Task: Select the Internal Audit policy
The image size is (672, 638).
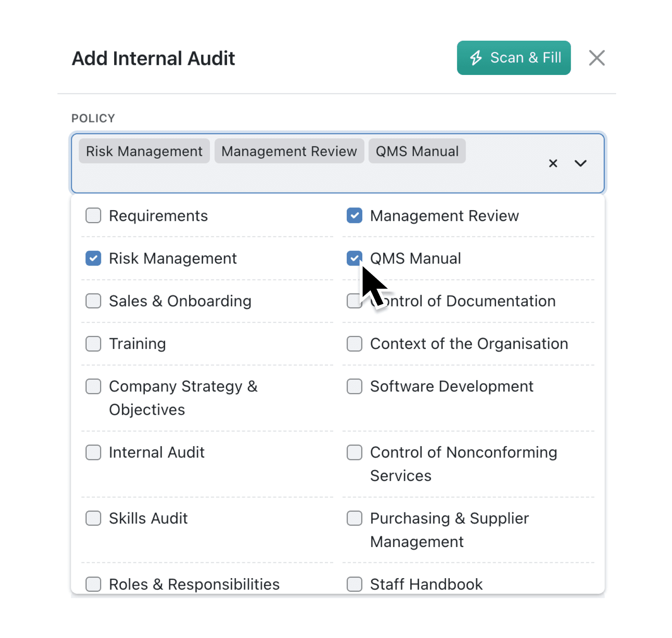Action: point(93,452)
